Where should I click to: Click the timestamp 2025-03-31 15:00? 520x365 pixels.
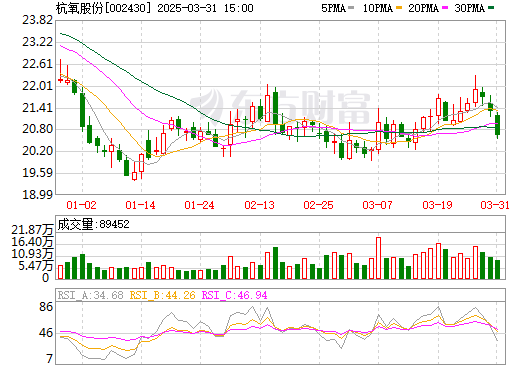[x=205, y=8]
